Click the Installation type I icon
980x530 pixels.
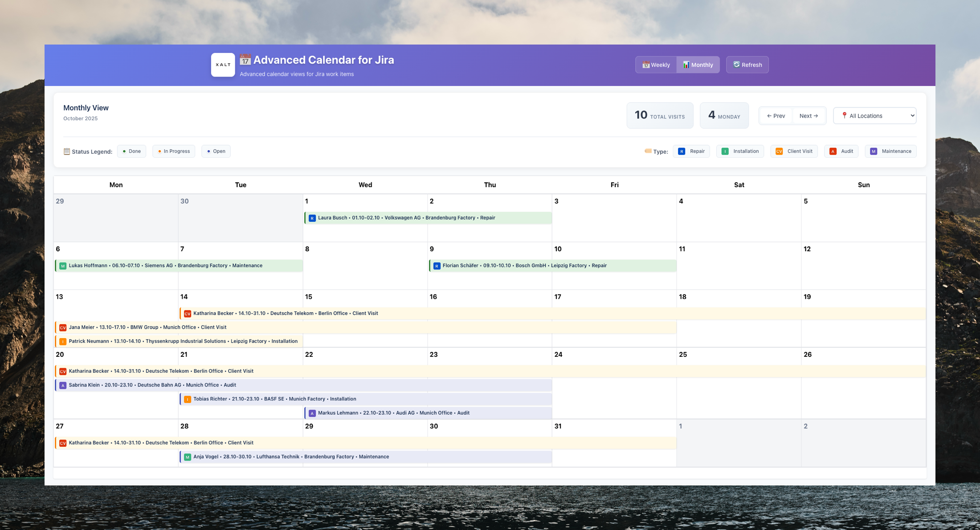tap(725, 151)
